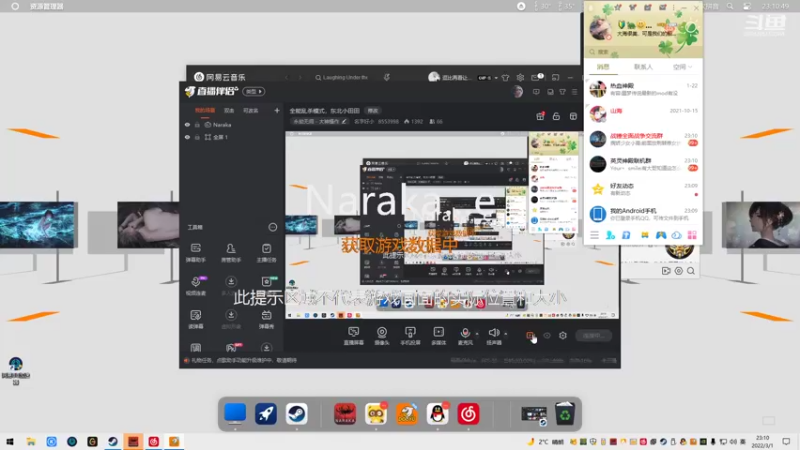The image size is (800, 450).
Task: Lock the 全屏 1 source layer
Action: (197, 137)
